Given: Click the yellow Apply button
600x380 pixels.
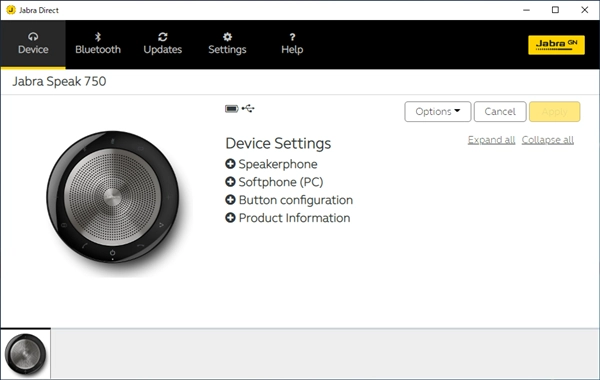Looking at the screenshot, I should 554,112.
